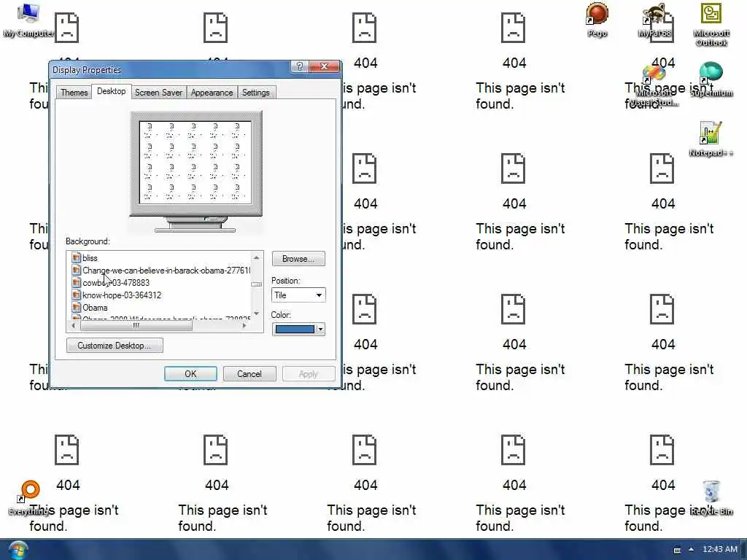The height and width of the screenshot is (560, 747).
Task: Open the Settings tab
Action: (x=256, y=93)
